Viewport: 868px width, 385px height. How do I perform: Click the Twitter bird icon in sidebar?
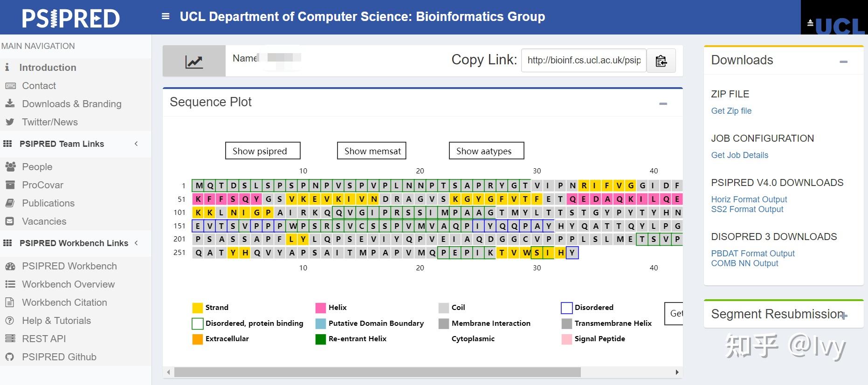10,122
